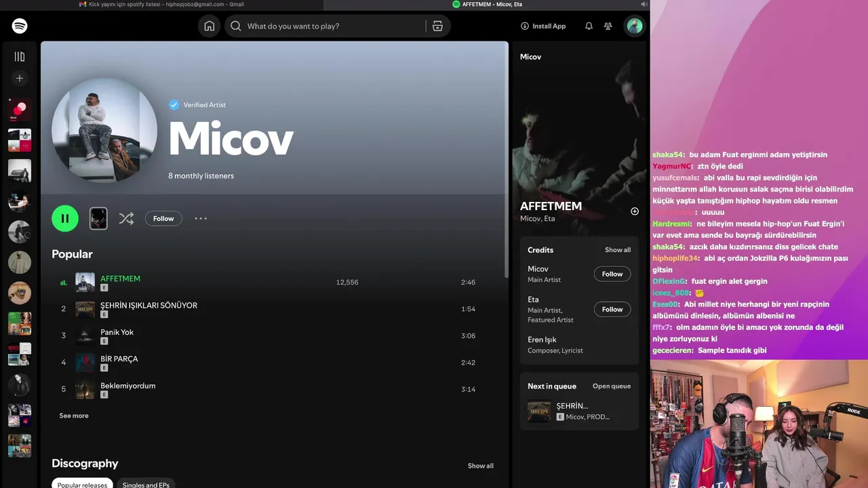868x488 pixels.
Task: Select the track BİR PARÇA
Action: (x=119, y=359)
